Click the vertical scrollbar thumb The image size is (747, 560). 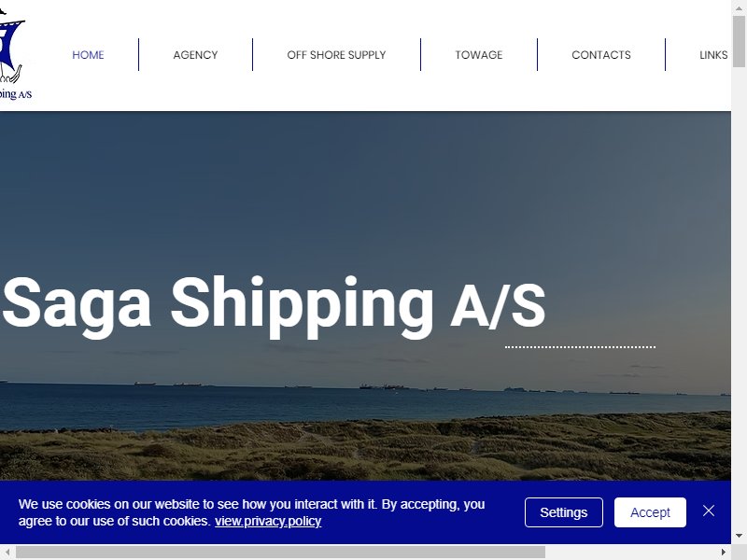coord(739,41)
